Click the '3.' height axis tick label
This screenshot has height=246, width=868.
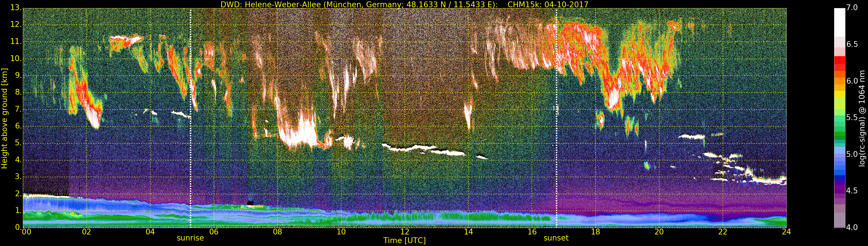[18, 177]
